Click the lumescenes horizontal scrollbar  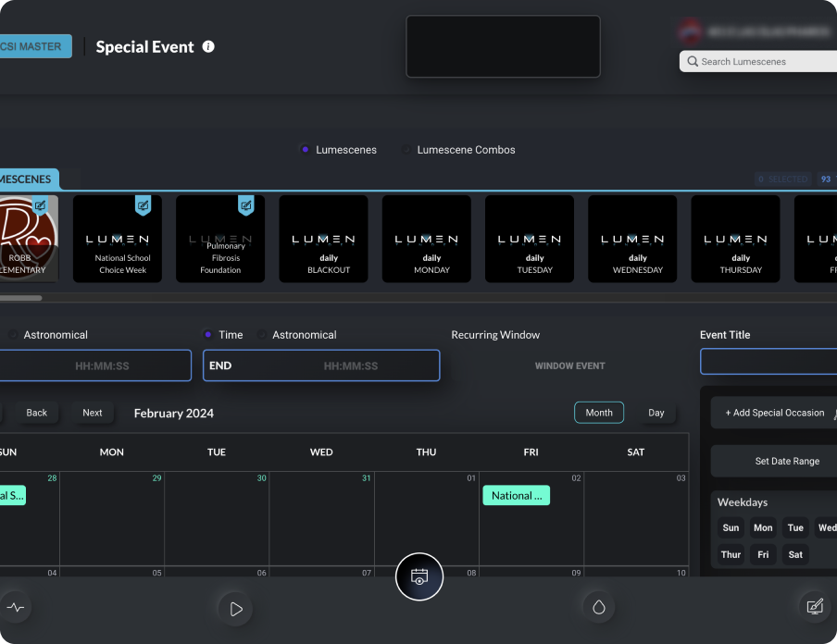click(x=20, y=298)
